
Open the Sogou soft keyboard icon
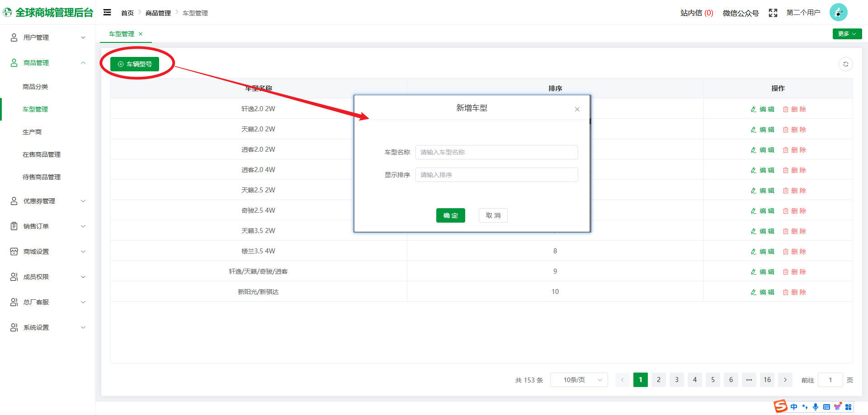[826, 407]
